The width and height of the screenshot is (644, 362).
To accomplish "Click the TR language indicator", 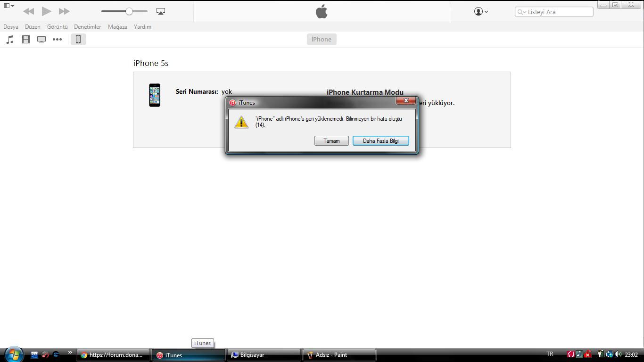I will pyautogui.click(x=550, y=354).
